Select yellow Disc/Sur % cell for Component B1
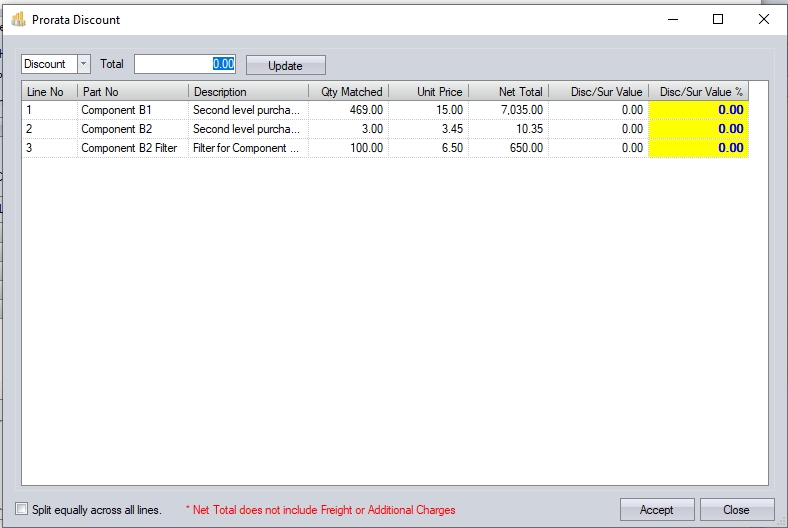The height and width of the screenshot is (528, 788). pyautogui.click(x=699, y=110)
